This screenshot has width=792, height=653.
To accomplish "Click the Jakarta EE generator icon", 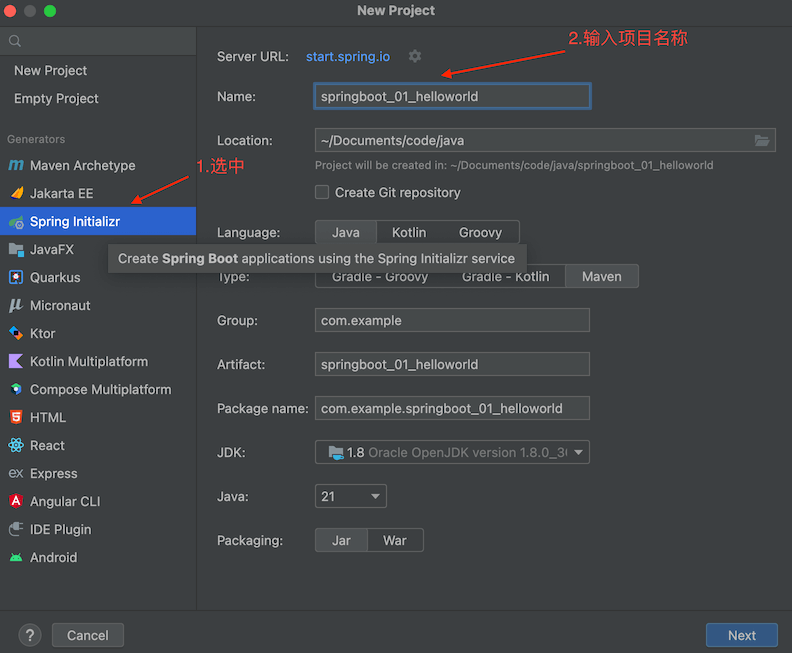I will click(x=16, y=194).
